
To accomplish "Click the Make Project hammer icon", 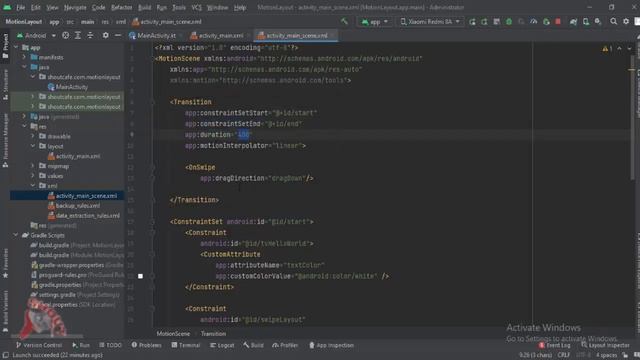I will [x=344, y=22].
